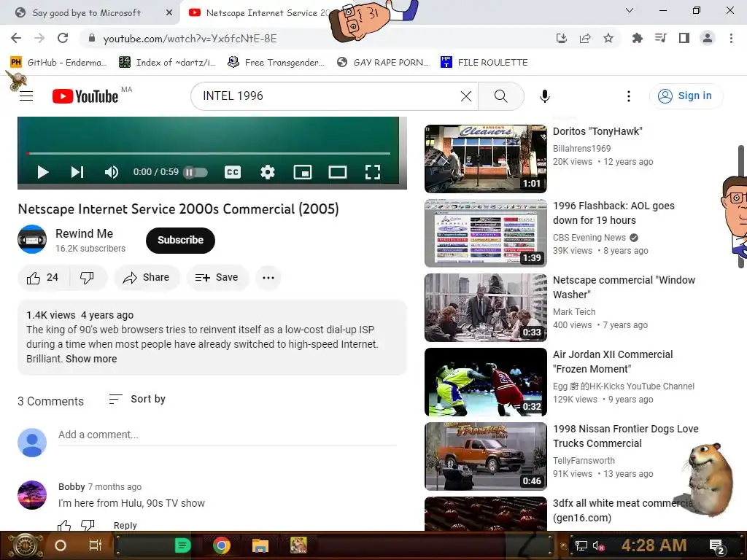The width and height of the screenshot is (747, 560).
Task: Subscribe to Rewind Me channel
Action: tap(181, 240)
